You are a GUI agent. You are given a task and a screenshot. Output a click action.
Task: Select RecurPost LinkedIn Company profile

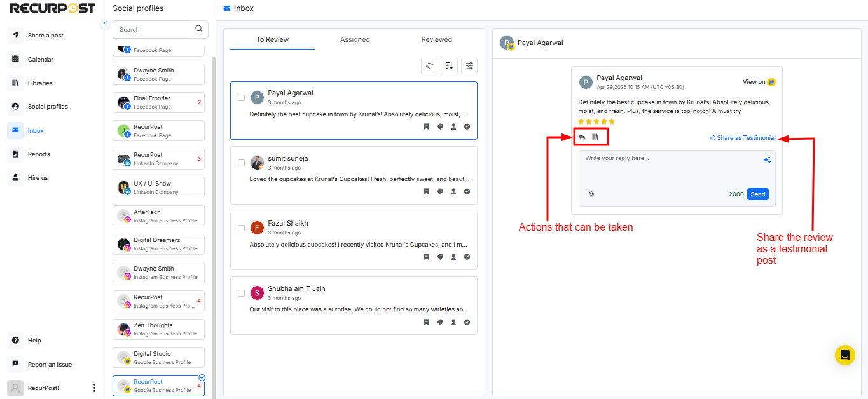159,159
